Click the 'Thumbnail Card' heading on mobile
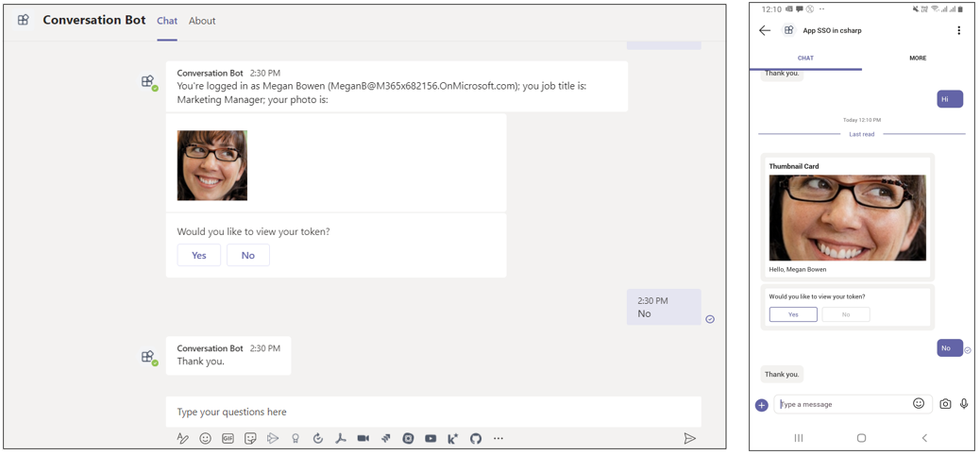Image resolution: width=980 pixels, height=455 pixels. [794, 166]
